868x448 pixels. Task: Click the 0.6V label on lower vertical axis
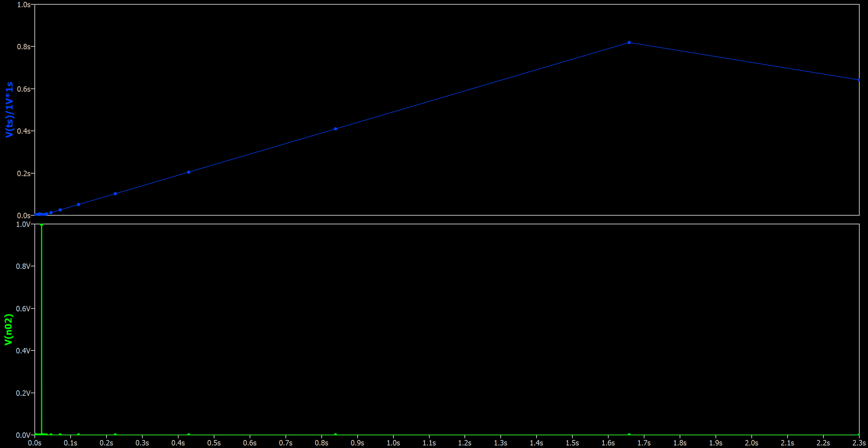pyautogui.click(x=23, y=308)
